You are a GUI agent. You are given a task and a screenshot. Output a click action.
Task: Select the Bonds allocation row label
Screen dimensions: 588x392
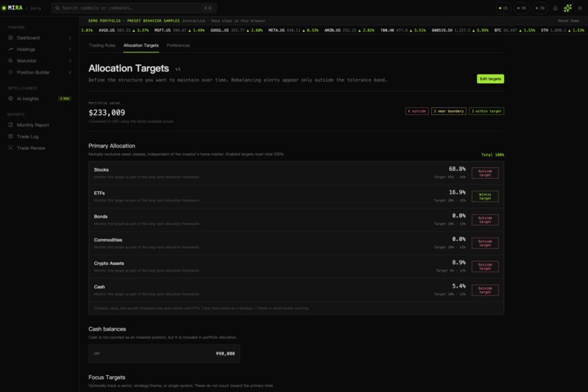point(101,217)
